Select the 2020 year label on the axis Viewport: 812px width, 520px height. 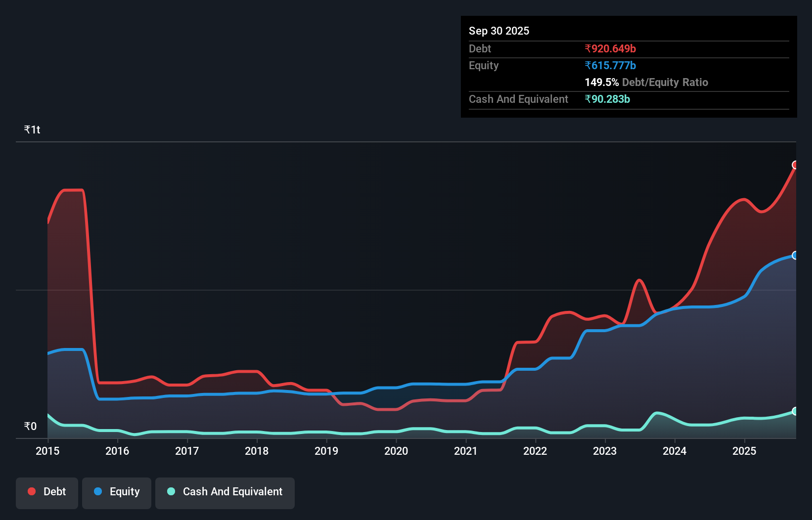coord(396,451)
